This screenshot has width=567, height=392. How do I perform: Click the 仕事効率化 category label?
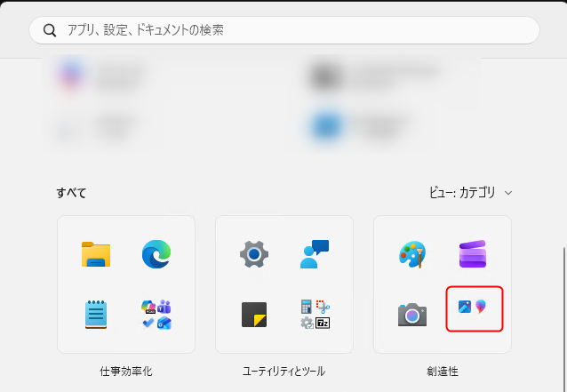point(126,371)
